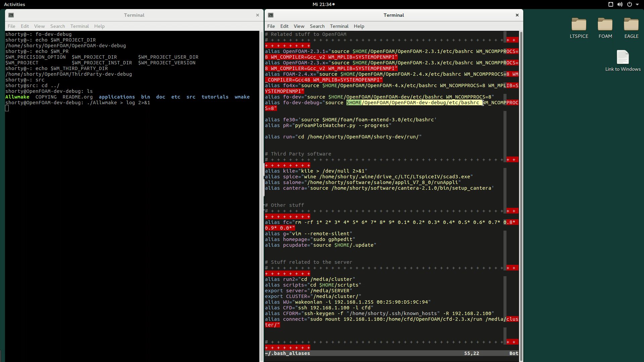Viewport: 644px width, 362px height.
Task: Click the green 'Allwmake' entry in ls output
Action: (17, 97)
